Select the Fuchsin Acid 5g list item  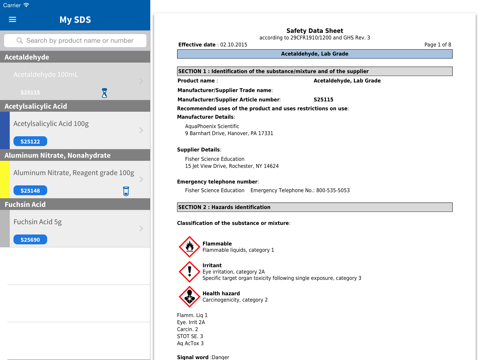point(75,229)
